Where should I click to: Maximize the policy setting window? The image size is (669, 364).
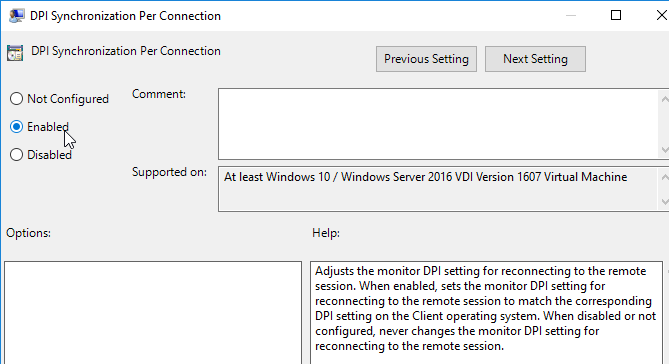coord(616,15)
